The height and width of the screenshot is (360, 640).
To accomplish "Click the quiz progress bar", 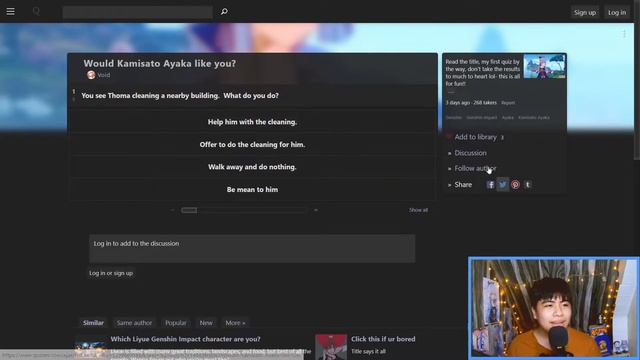I will [x=244, y=210].
